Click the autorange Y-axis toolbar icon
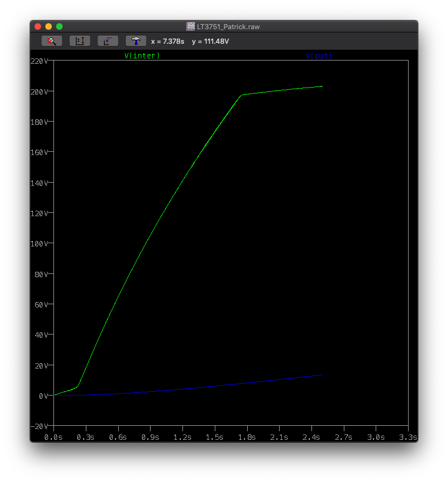Screen dimensions: 448x482 click(x=80, y=41)
